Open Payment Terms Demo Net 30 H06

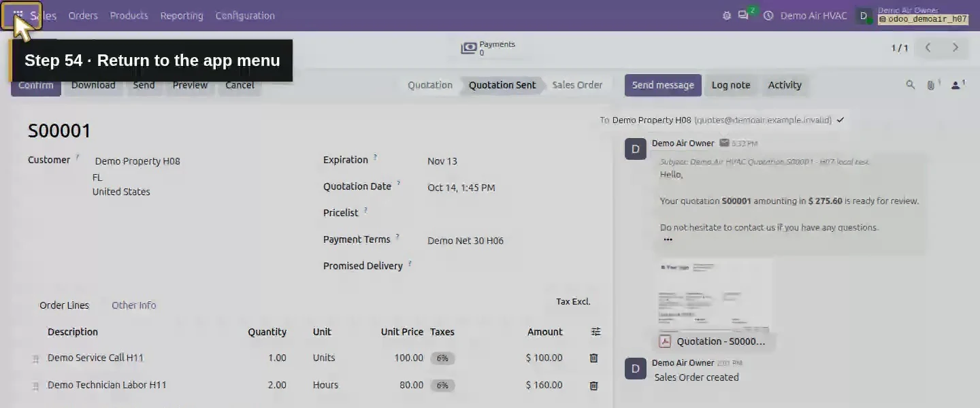(465, 241)
